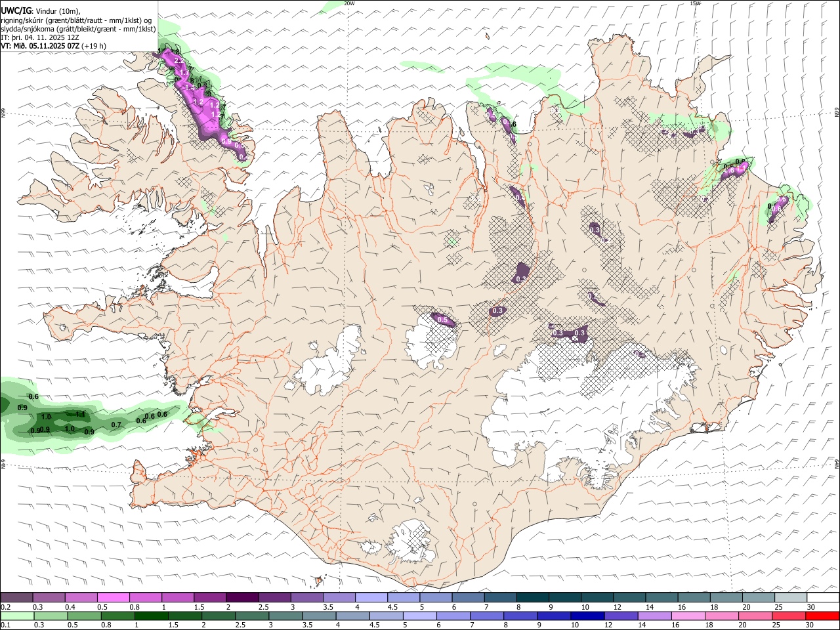The image size is (840, 630).
Task: Click the '20W' longitude label
Action: coord(349,3)
